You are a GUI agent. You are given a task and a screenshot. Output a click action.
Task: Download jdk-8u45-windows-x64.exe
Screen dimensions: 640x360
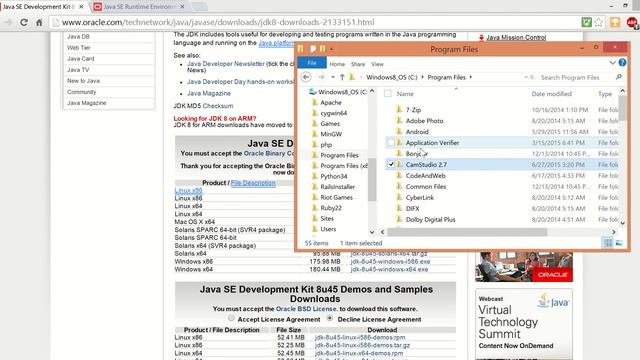(x=389, y=269)
